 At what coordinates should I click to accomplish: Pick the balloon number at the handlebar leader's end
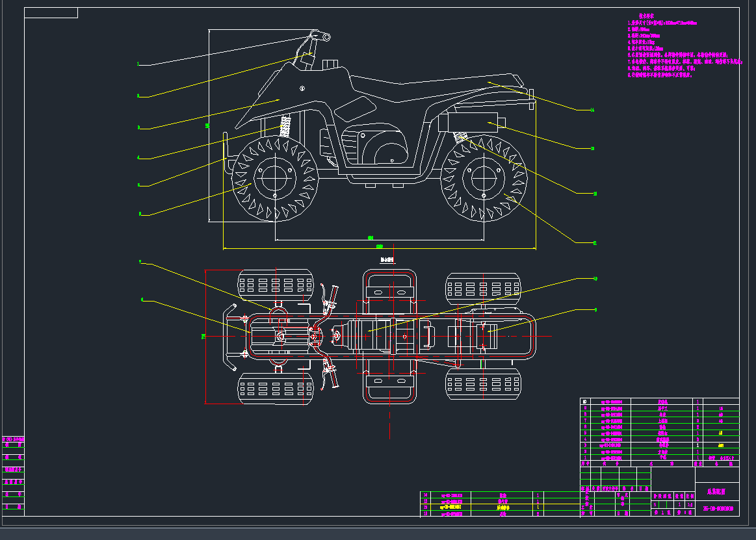[x=138, y=64]
